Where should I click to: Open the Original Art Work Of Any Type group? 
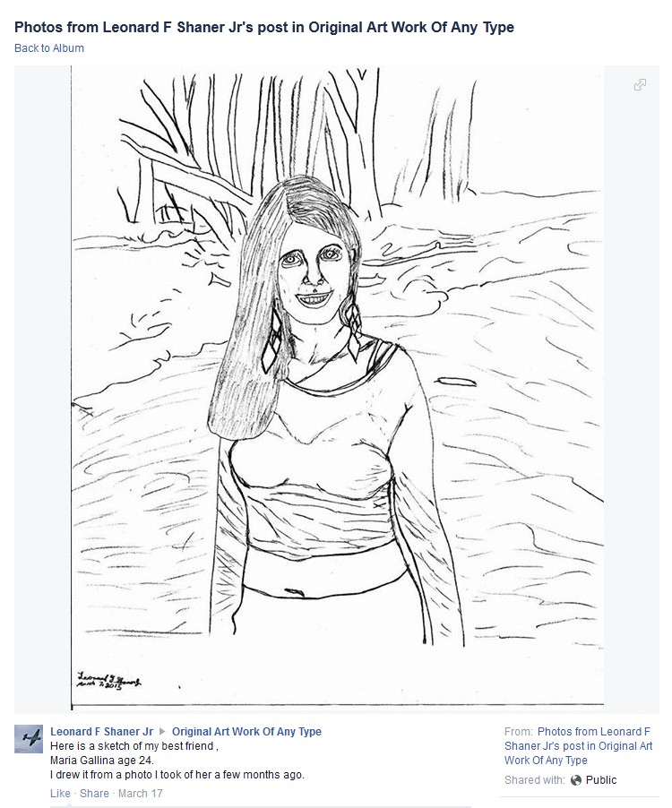[x=246, y=731]
